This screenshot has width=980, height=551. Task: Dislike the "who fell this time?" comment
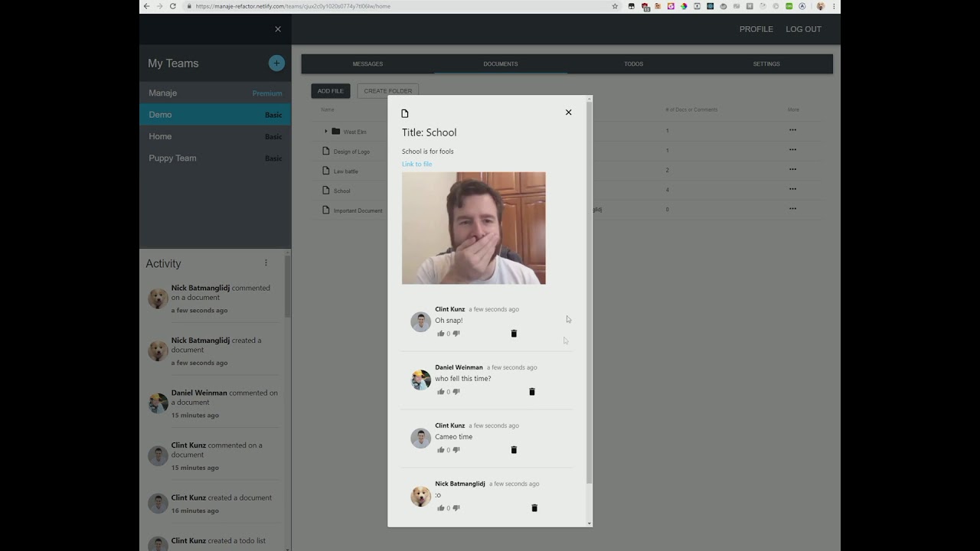coord(456,392)
